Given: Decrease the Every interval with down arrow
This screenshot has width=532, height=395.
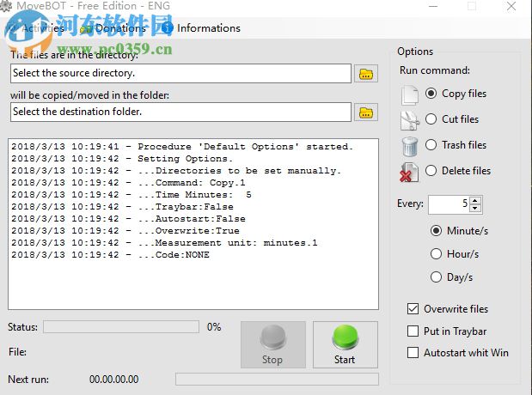Looking at the screenshot, I should [475, 208].
